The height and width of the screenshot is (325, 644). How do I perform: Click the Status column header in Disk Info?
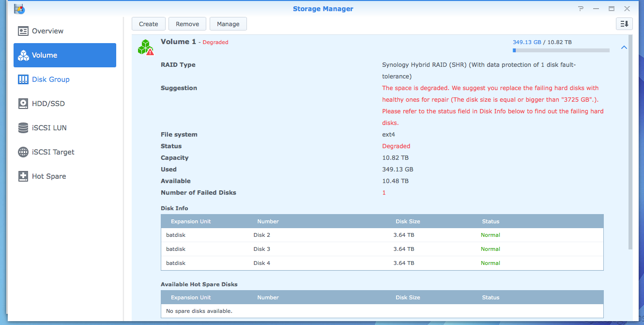point(491,221)
